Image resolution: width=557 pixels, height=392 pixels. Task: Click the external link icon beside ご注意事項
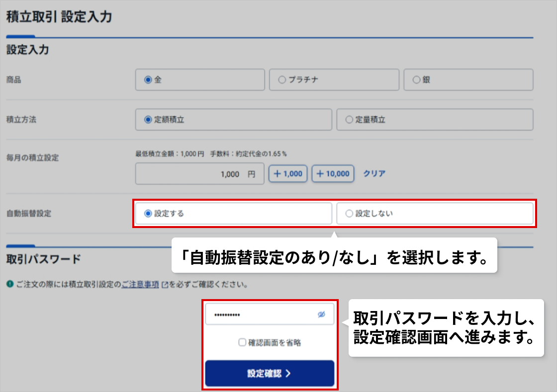[x=165, y=285]
